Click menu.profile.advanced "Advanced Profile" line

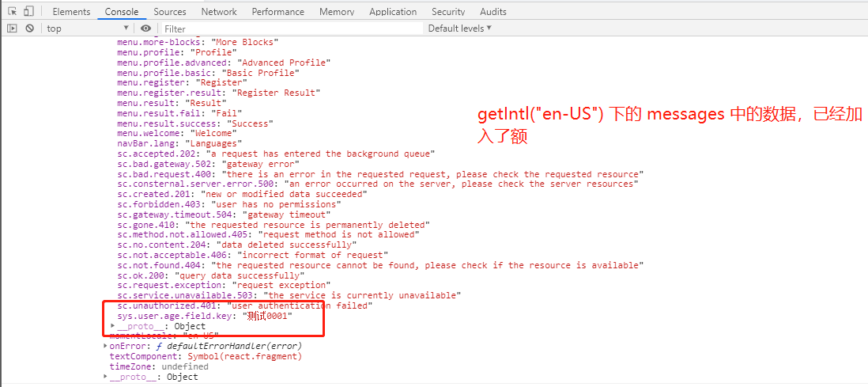click(x=225, y=63)
